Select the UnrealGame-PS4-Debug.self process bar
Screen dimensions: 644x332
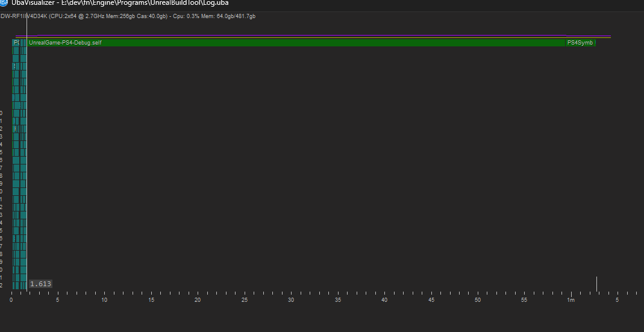click(296, 43)
